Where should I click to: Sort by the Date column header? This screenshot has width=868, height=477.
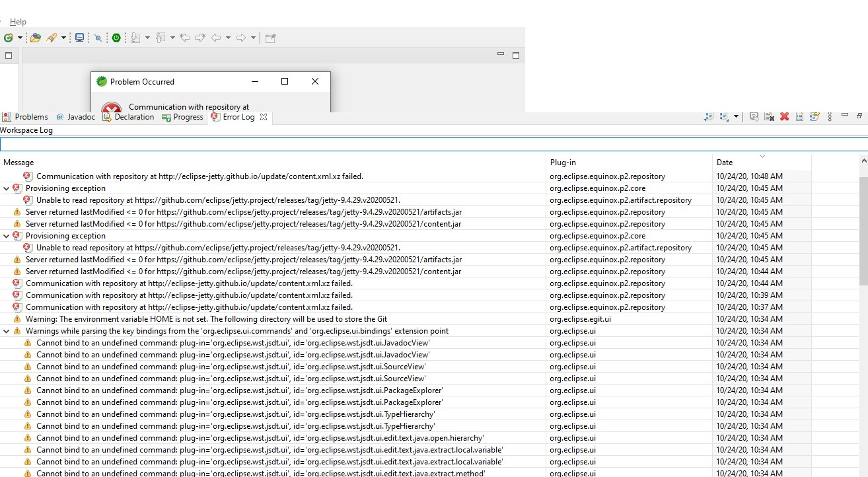click(762, 163)
